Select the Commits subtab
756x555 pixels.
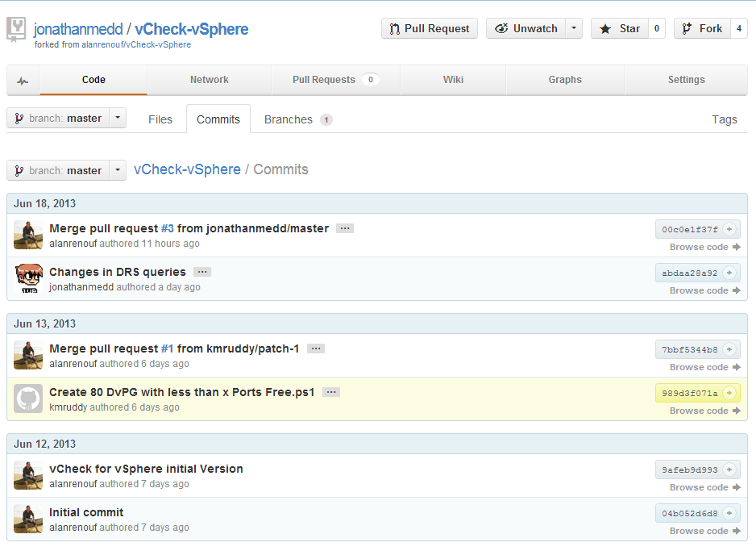218,119
